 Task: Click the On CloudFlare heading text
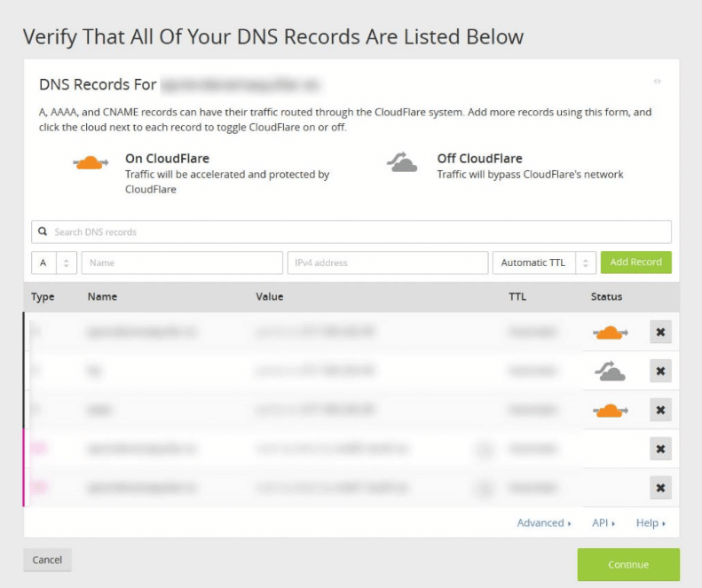point(167,159)
